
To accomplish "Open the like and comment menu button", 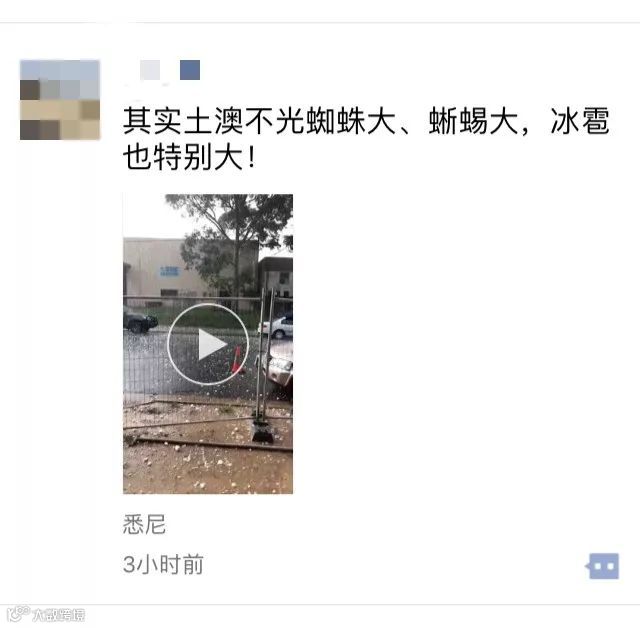I will click(604, 566).
